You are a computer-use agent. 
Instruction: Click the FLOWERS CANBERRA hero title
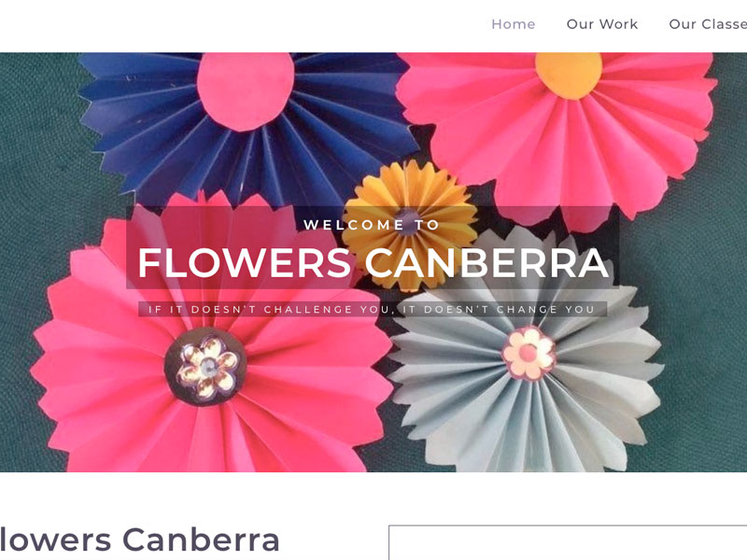click(x=373, y=263)
